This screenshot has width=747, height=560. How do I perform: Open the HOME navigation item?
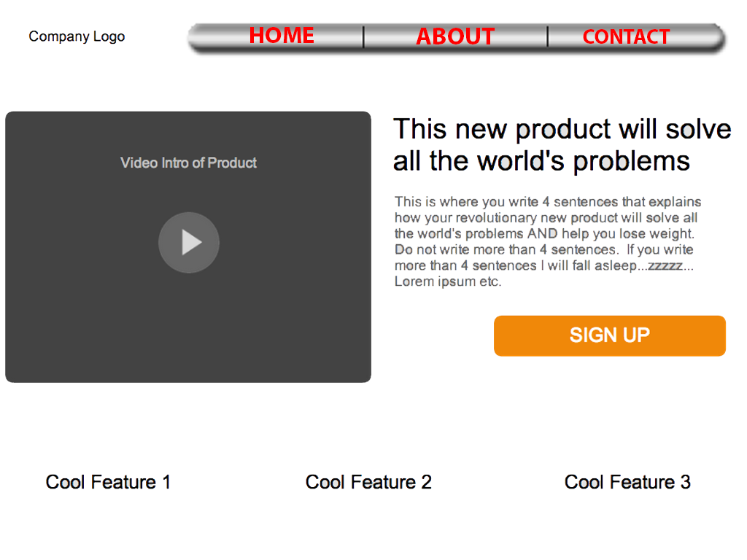pos(282,36)
